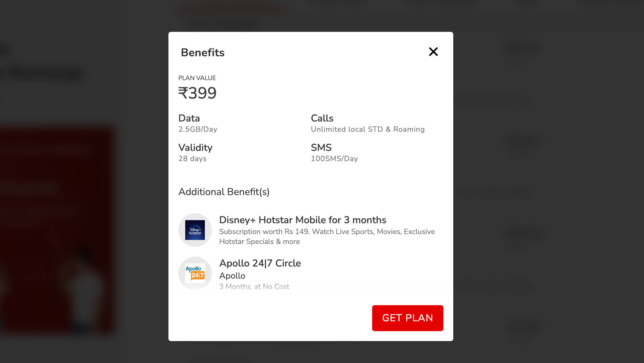This screenshot has width=644, height=363.
Task: Click the PLAN VALUE label
Action: click(197, 78)
